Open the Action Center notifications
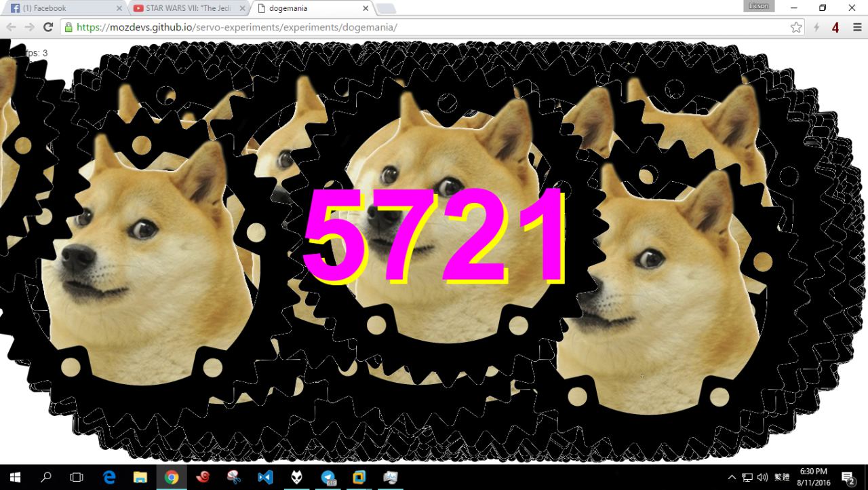The height and width of the screenshot is (490, 868). [848, 477]
